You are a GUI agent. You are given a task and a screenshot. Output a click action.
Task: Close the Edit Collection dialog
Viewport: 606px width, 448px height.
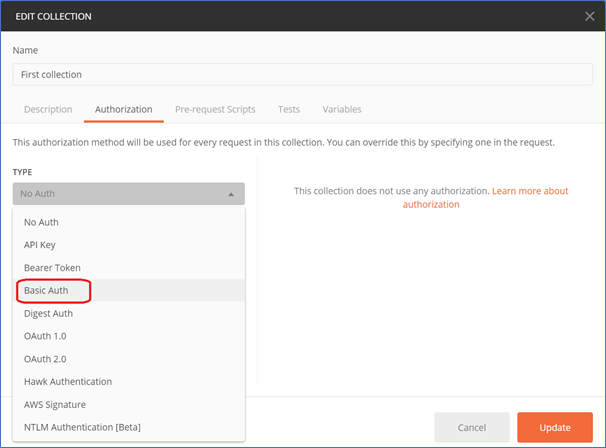coord(589,17)
